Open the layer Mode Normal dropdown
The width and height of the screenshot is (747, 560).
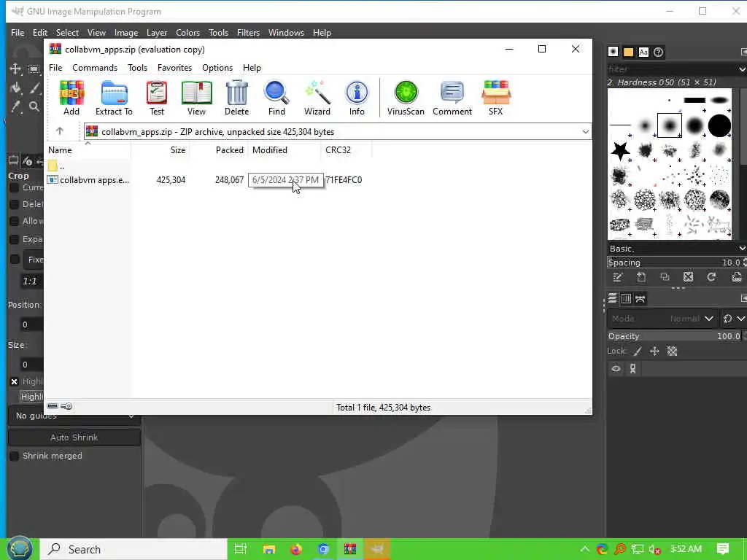[662, 319]
